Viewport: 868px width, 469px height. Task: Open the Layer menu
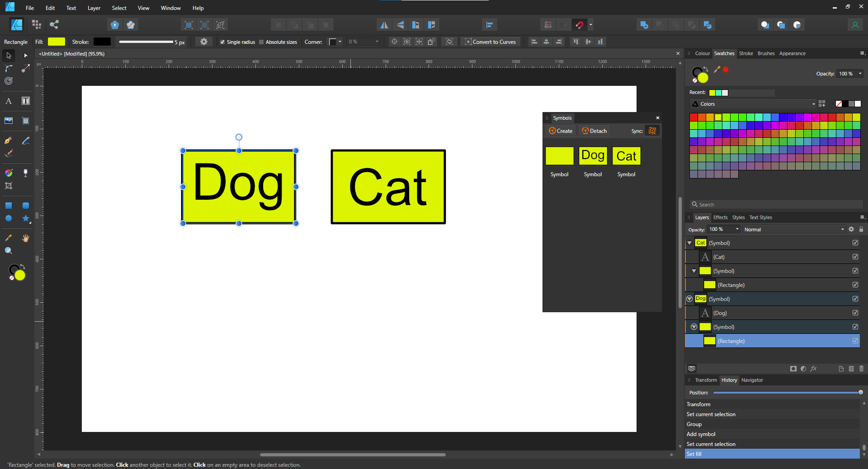[94, 8]
